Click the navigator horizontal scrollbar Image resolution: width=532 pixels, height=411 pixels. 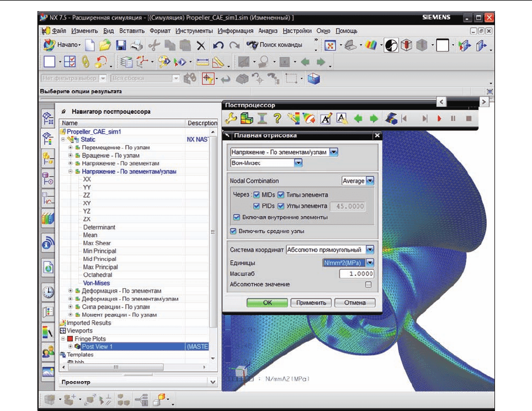click(116, 367)
